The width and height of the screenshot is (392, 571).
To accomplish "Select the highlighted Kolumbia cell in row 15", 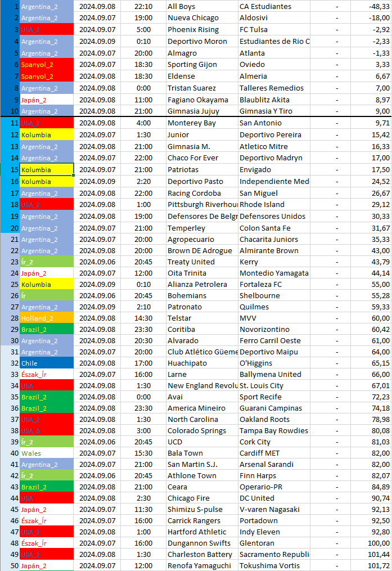I will pos(47,170).
